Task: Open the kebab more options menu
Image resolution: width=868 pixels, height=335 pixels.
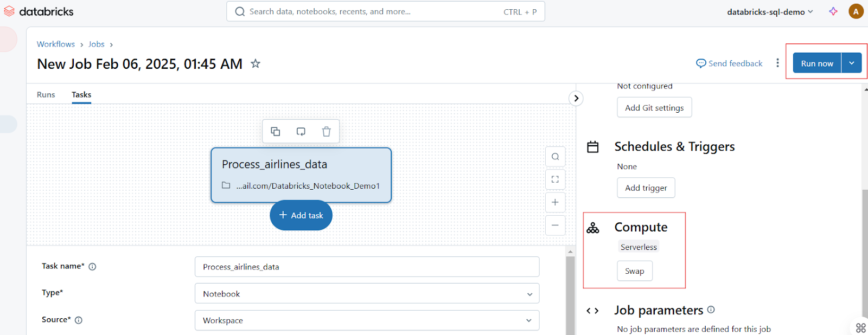Action: 777,63
